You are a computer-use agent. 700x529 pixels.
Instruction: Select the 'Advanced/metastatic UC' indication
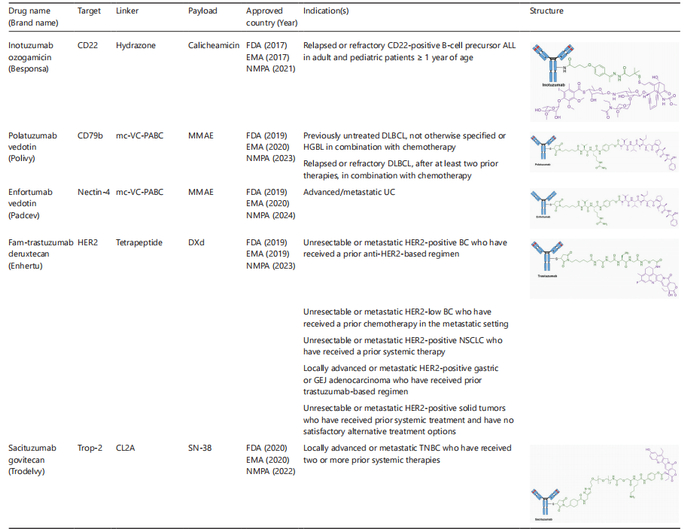click(349, 192)
